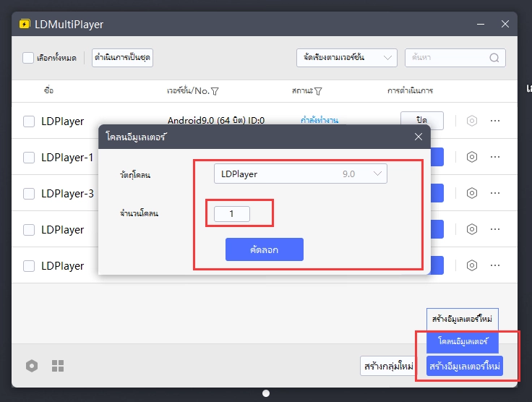Click the วัตถุโคลน label
The image size is (532, 402).
(x=135, y=175)
